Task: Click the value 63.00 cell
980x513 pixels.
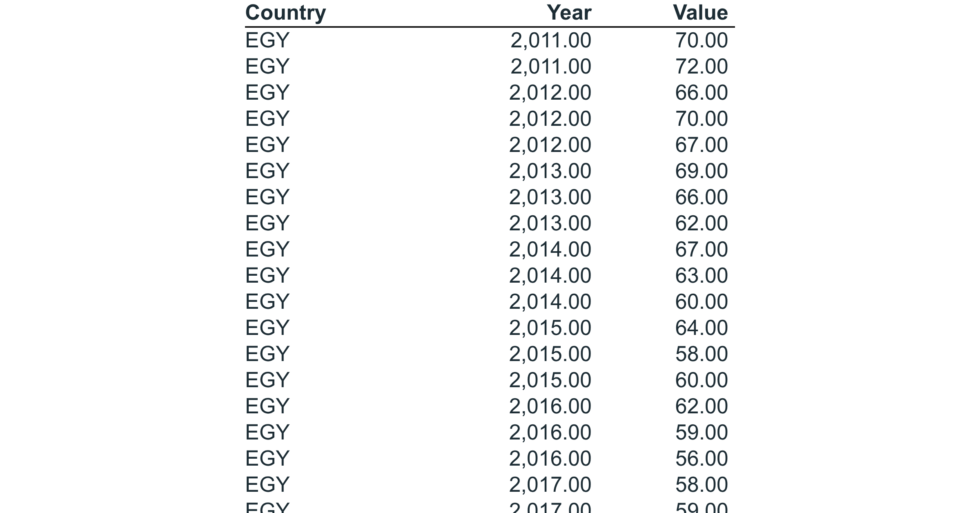Action: [x=702, y=275]
